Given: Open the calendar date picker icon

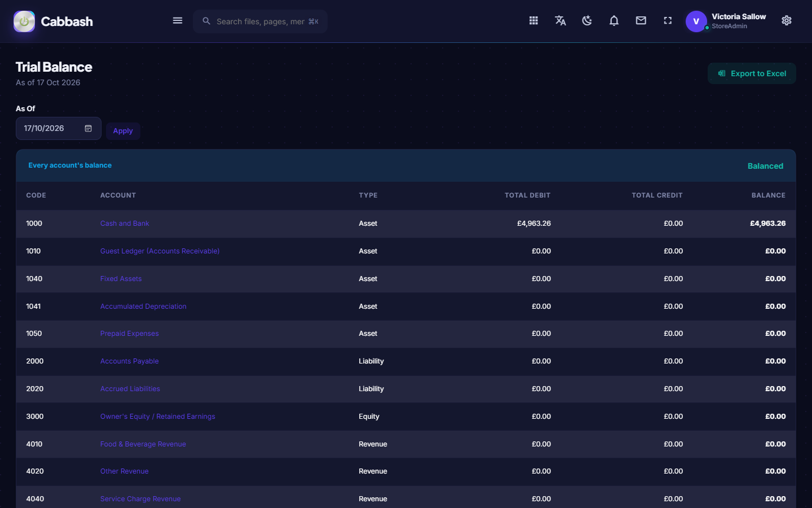Looking at the screenshot, I should coord(89,129).
